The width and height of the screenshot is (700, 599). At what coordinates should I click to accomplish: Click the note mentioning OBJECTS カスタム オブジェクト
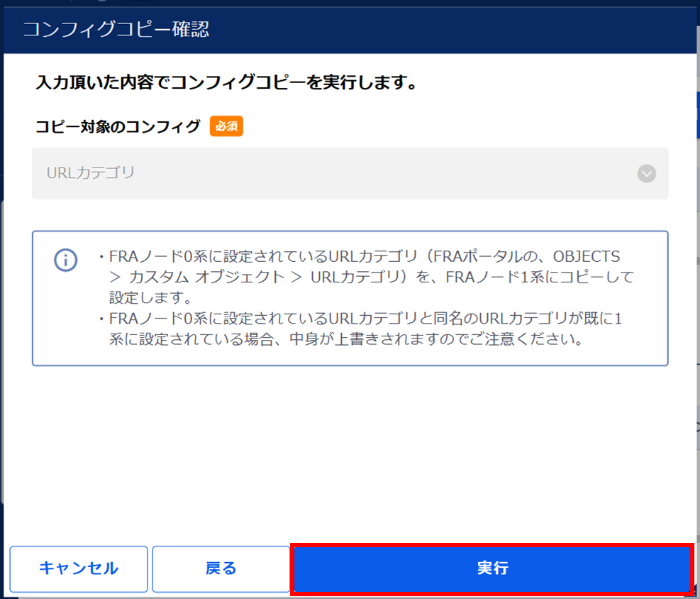click(366, 277)
